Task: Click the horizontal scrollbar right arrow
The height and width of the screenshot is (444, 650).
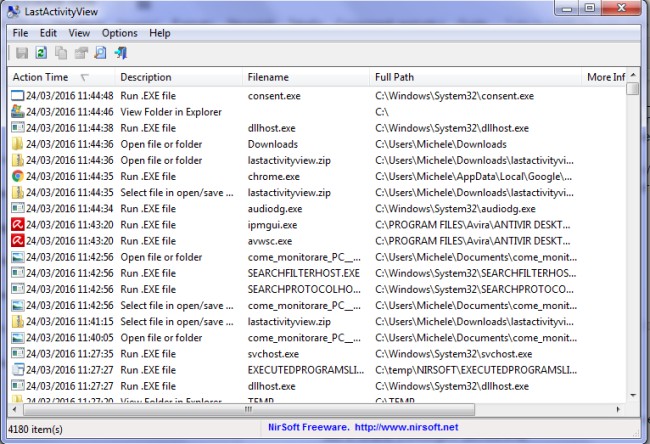Action: (618, 410)
